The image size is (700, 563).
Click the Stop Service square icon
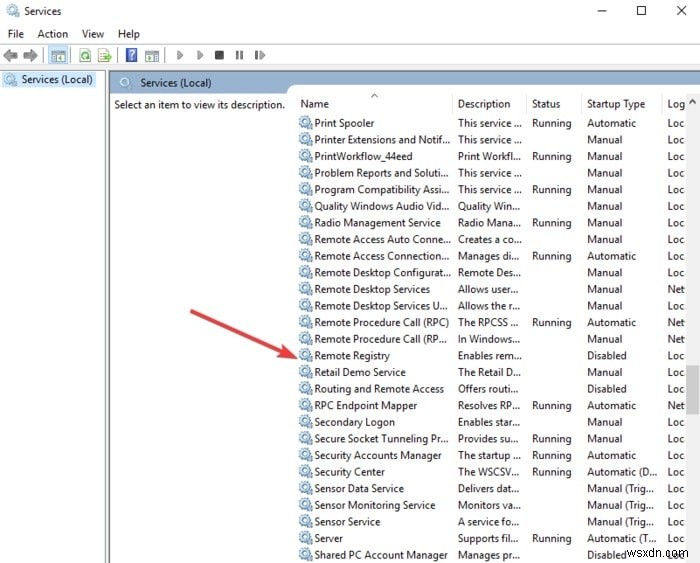pos(219,55)
